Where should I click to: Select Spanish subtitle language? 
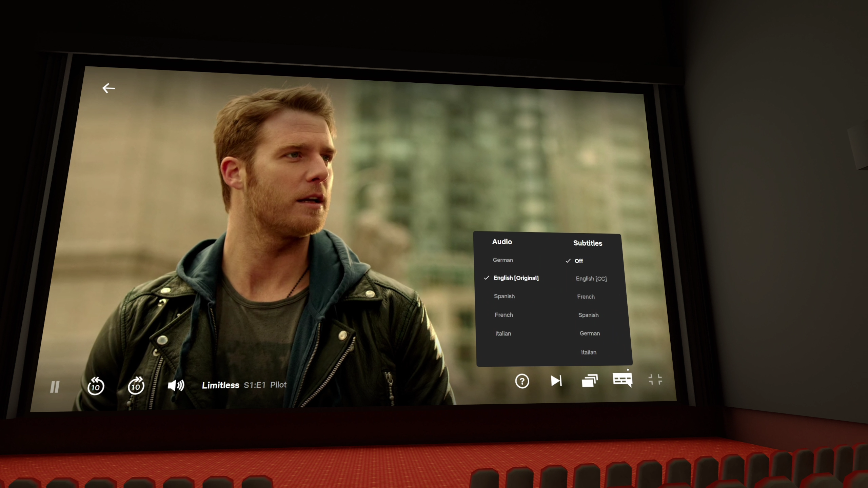pos(588,314)
